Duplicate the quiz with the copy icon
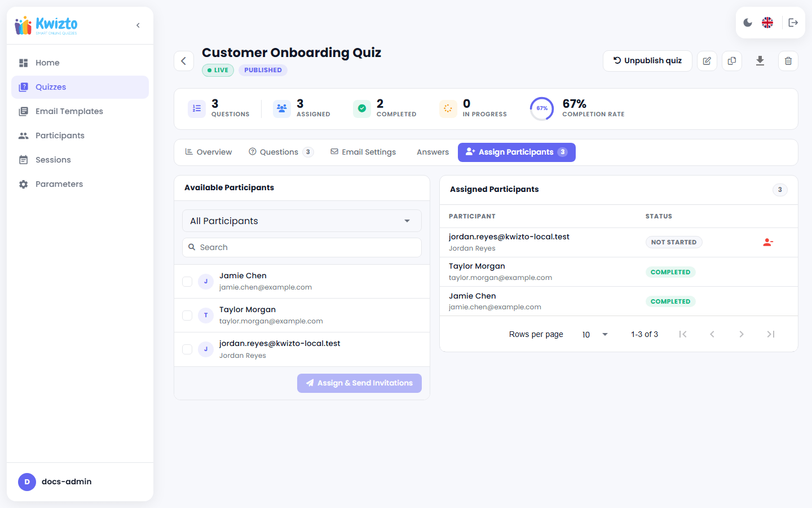 pos(732,61)
